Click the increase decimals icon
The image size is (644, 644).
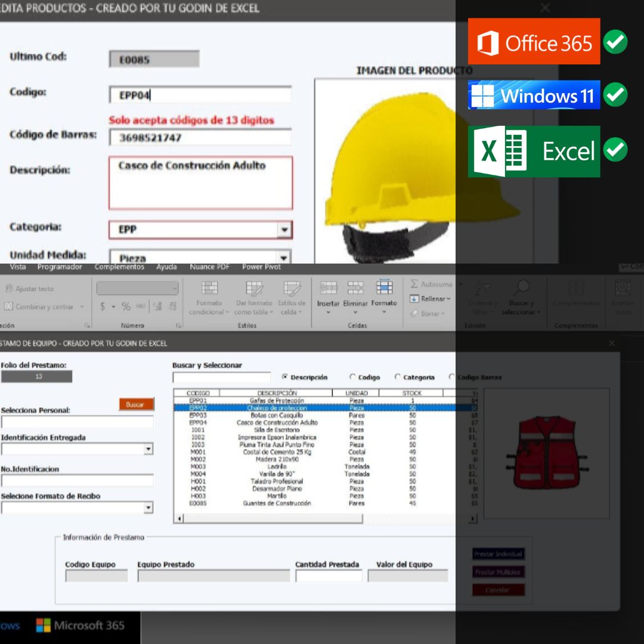coord(157,306)
